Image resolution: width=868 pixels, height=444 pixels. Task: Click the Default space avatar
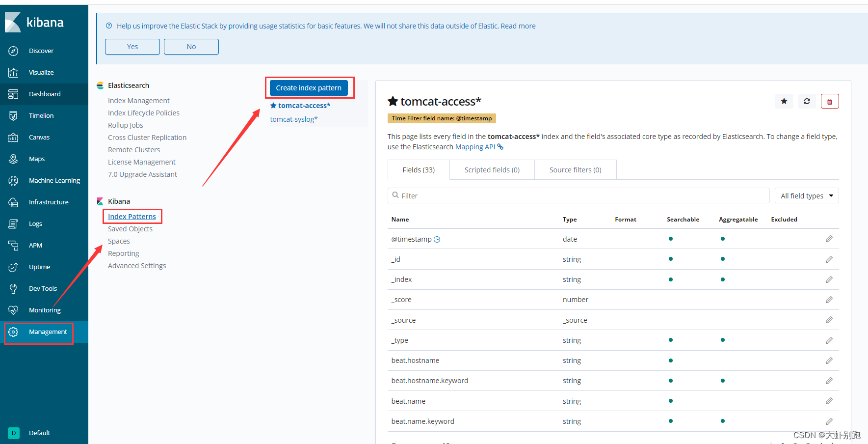pyautogui.click(x=14, y=433)
